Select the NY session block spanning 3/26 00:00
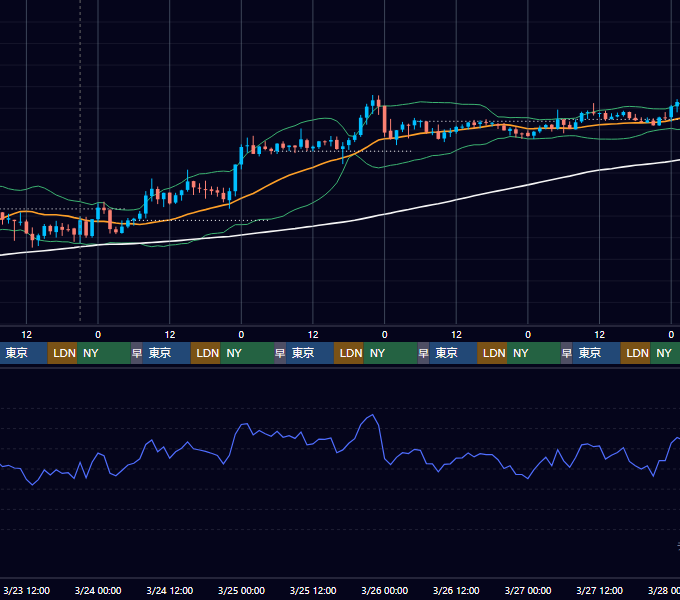The width and height of the screenshot is (680, 600). click(x=390, y=353)
